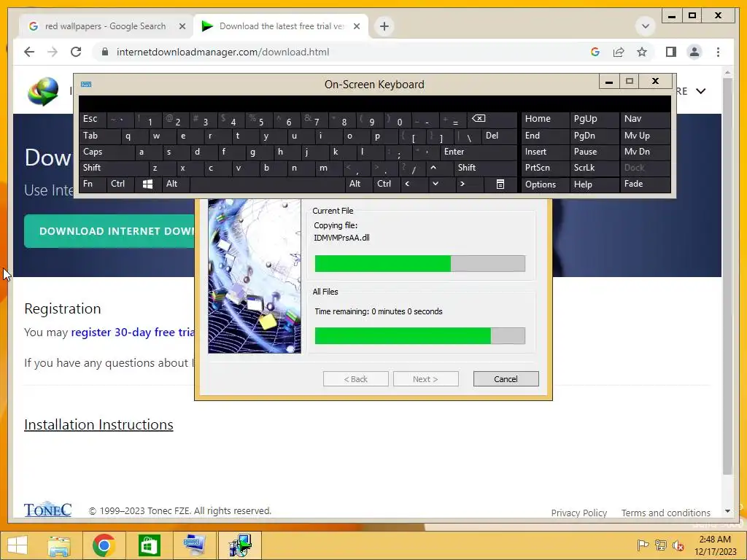Click the On-Screen Keyboard title bar icon
Image resolution: width=747 pixels, height=560 pixels.
(x=86, y=85)
